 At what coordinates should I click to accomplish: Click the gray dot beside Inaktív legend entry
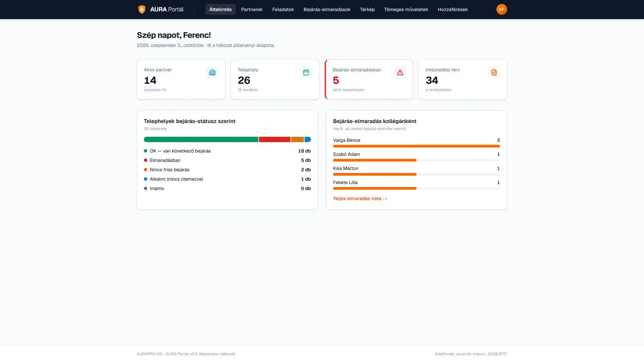(146, 189)
